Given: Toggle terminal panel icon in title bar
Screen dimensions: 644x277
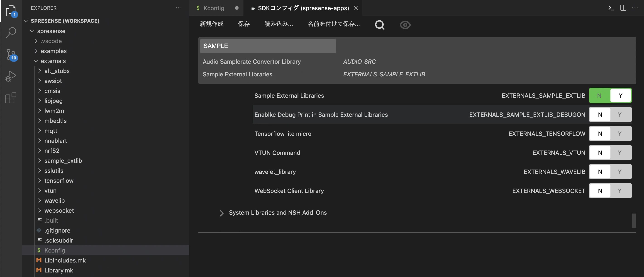Looking at the screenshot, I should tap(611, 8).
